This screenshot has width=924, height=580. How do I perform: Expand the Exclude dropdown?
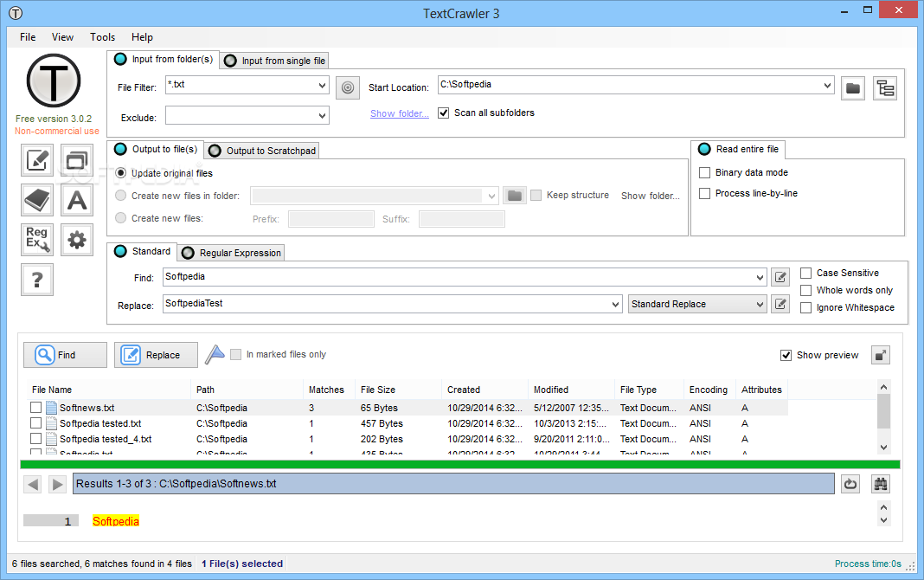tap(322, 115)
